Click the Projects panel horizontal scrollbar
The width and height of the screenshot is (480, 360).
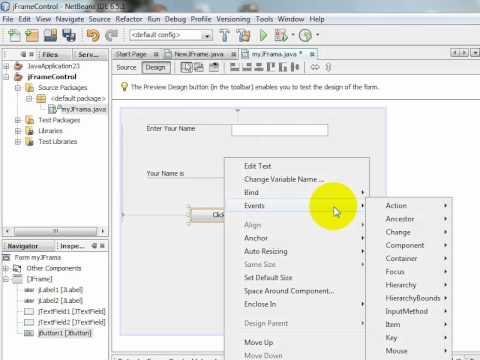(55, 231)
